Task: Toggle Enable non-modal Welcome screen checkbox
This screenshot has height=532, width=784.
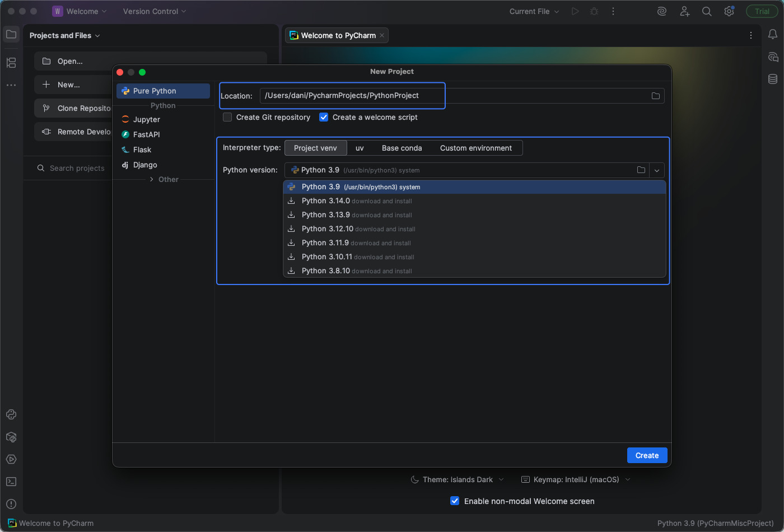Action: pos(455,501)
